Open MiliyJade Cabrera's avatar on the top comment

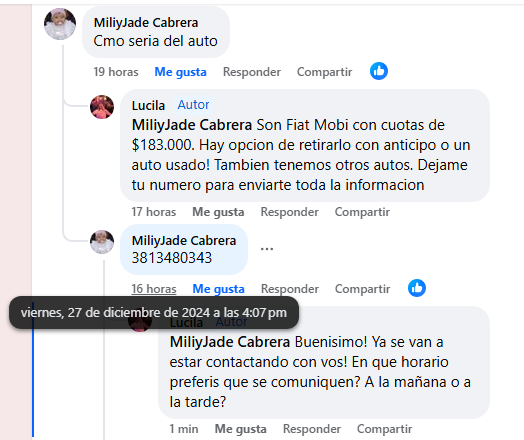(x=60, y=24)
